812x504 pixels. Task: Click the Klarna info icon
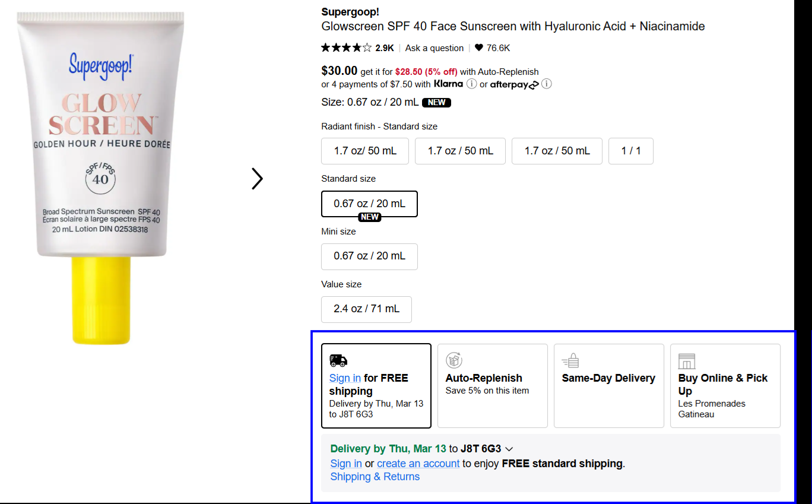click(x=471, y=84)
